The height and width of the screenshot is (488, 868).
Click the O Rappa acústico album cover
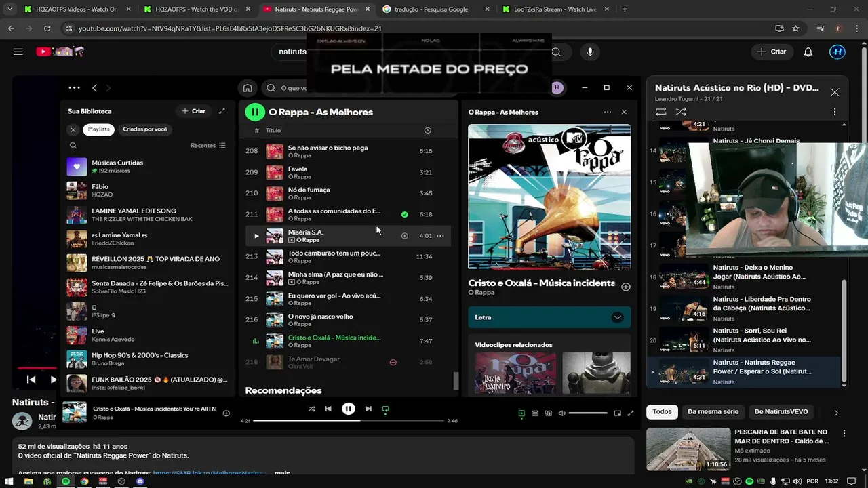[549, 197]
